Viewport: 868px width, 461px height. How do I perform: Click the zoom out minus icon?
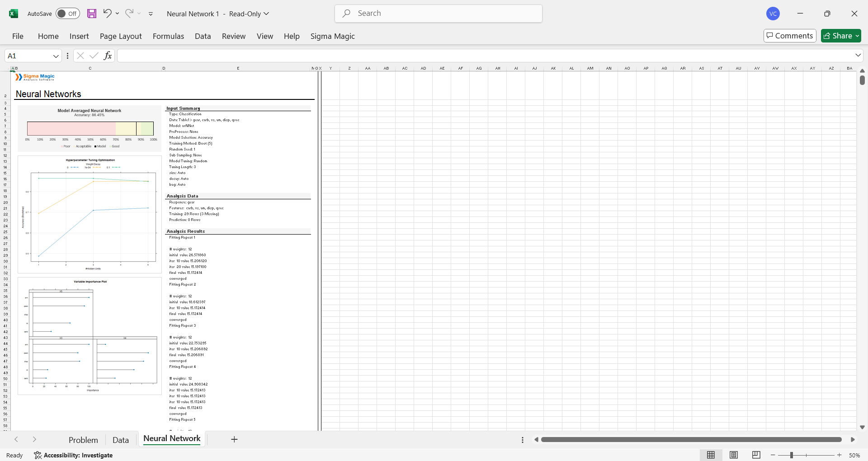773,455
